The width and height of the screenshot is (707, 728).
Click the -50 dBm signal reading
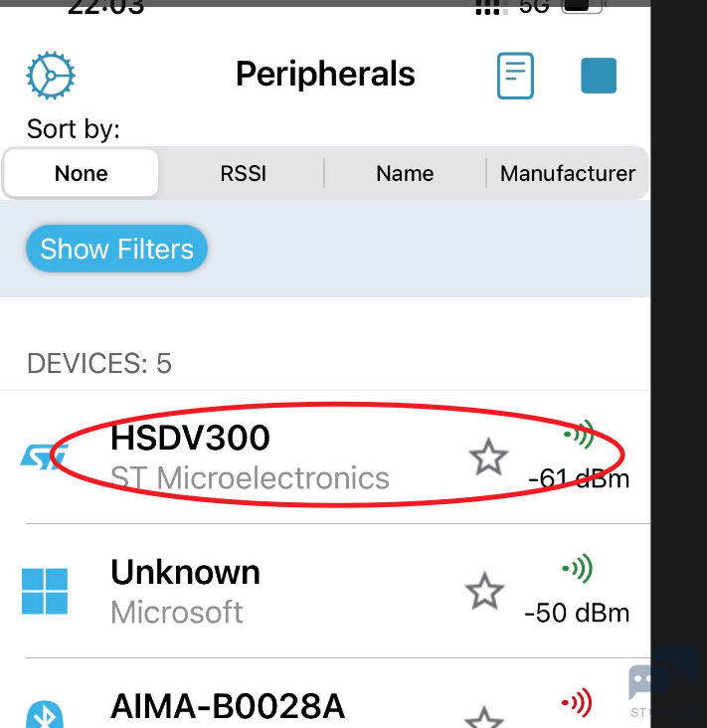(x=577, y=613)
